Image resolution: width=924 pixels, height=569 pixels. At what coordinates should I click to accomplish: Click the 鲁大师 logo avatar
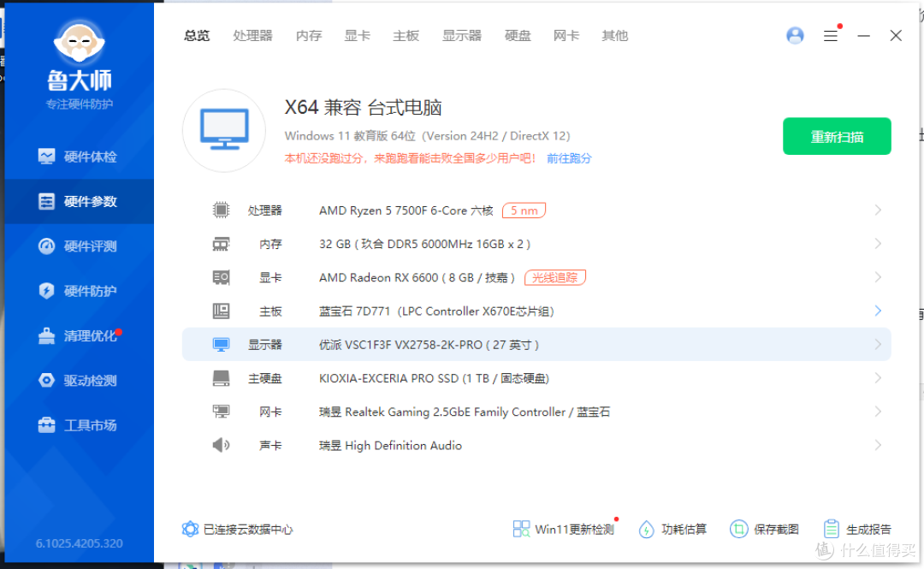click(79, 43)
